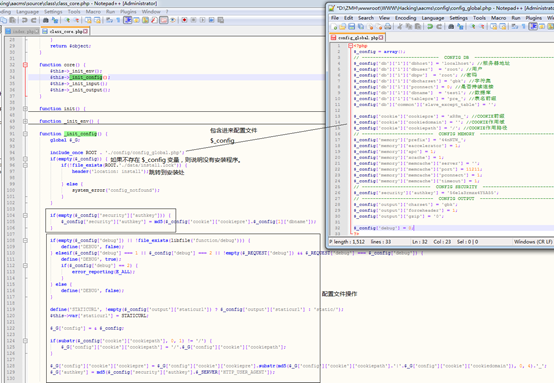
Task: Expand folded function _init_env at line 49
Action: click(x=25, y=121)
